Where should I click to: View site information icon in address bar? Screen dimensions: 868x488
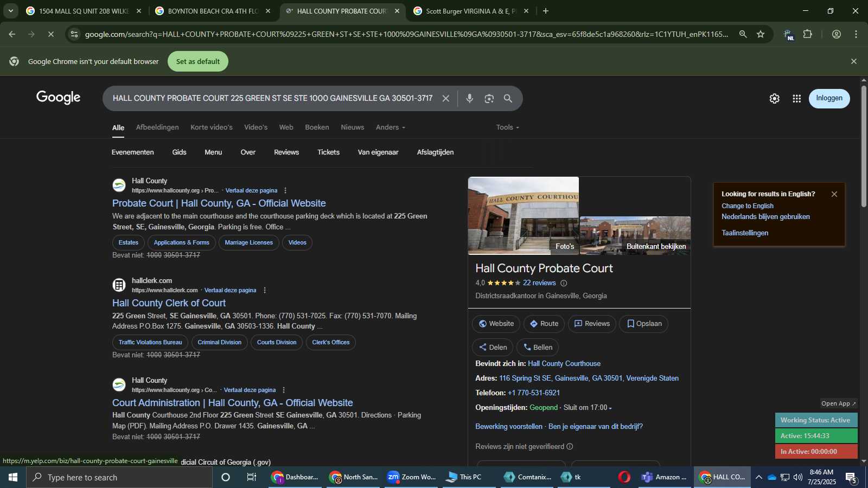point(74,34)
